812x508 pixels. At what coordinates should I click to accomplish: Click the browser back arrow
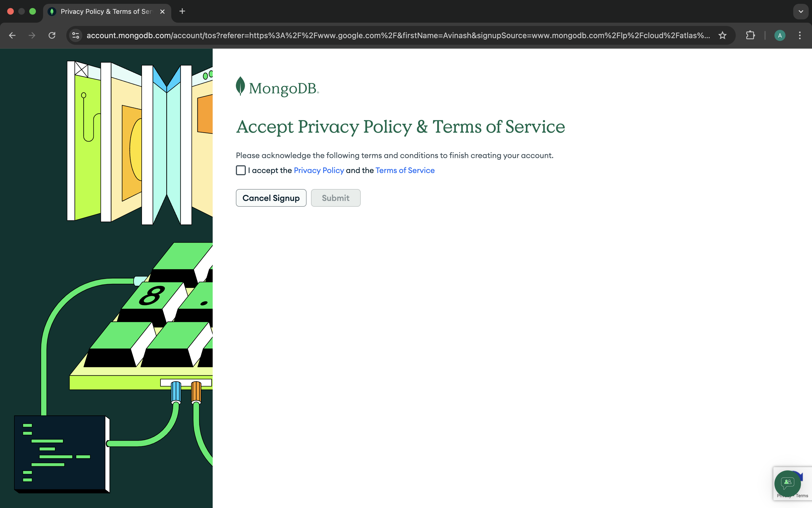(12, 35)
